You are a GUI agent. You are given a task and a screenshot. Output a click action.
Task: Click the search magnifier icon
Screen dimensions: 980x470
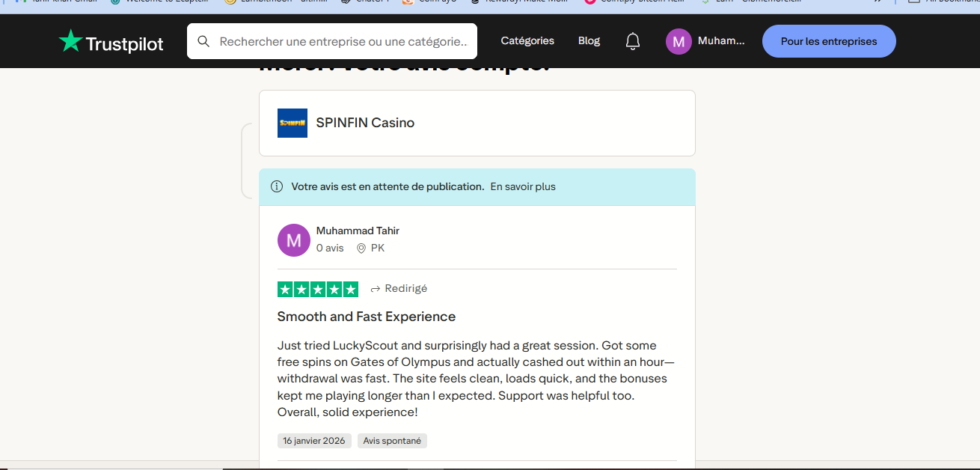[x=203, y=41]
